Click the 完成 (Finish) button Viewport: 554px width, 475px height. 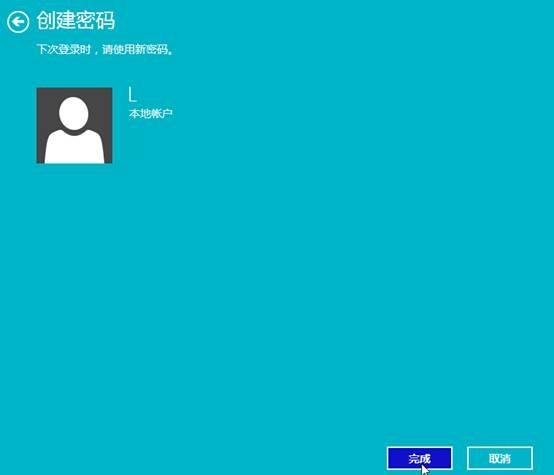pos(419,458)
